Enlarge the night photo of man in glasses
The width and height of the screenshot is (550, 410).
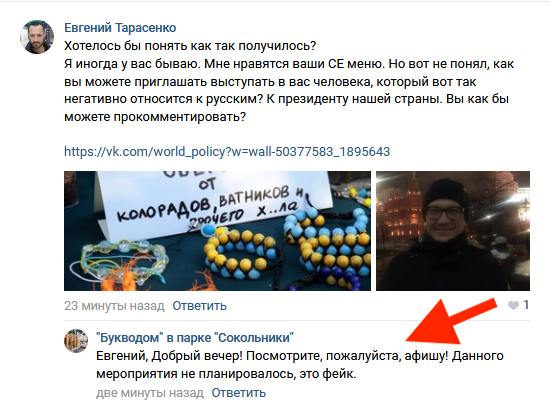[x=453, y=231]
